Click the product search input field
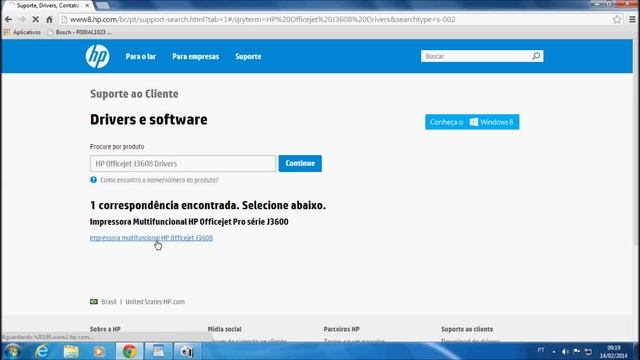Screen dimensions: 640x360 (183, 163)
